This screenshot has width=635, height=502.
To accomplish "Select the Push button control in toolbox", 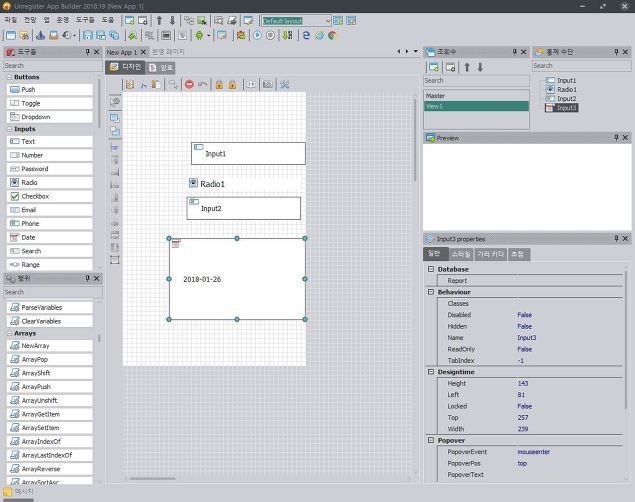I will point(50,89).
